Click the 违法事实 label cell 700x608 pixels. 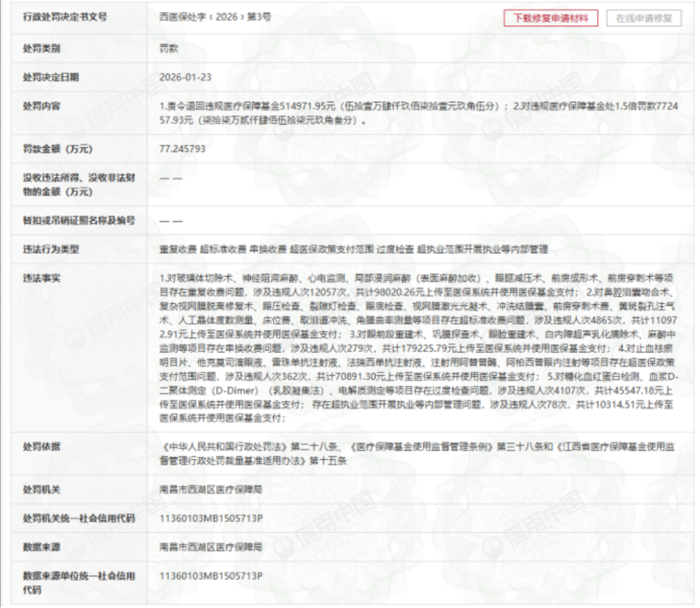79,348
